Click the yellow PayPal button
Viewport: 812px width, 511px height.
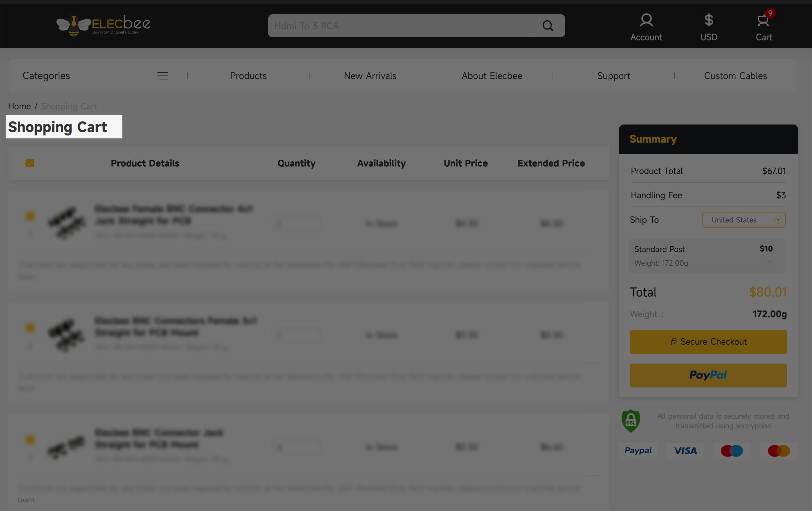[x=708, y=375]
